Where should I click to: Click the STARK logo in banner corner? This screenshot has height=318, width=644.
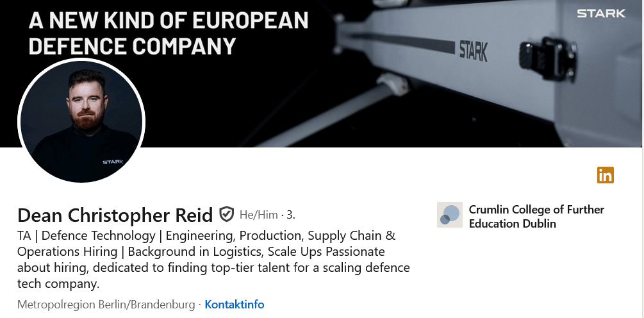[600, 13]
